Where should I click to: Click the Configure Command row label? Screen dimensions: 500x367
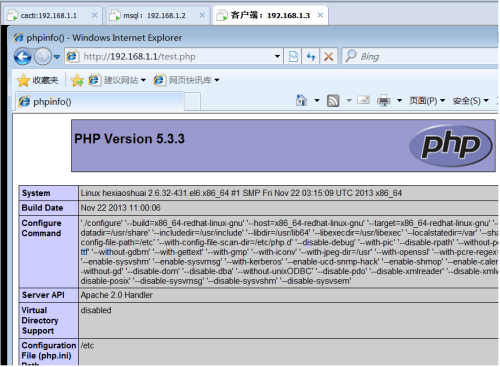coord(41,228)
